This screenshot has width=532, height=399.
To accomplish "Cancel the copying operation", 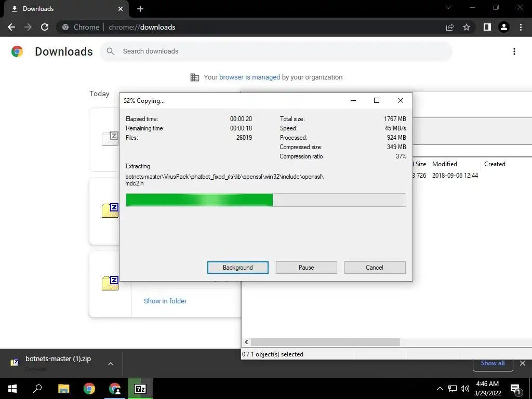I will pos(375,268).
